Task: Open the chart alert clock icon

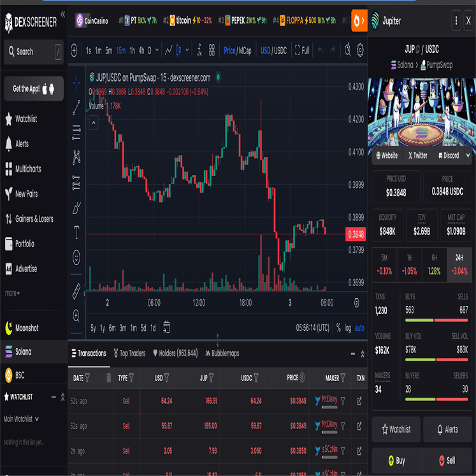Action: (x=348, y=50)
